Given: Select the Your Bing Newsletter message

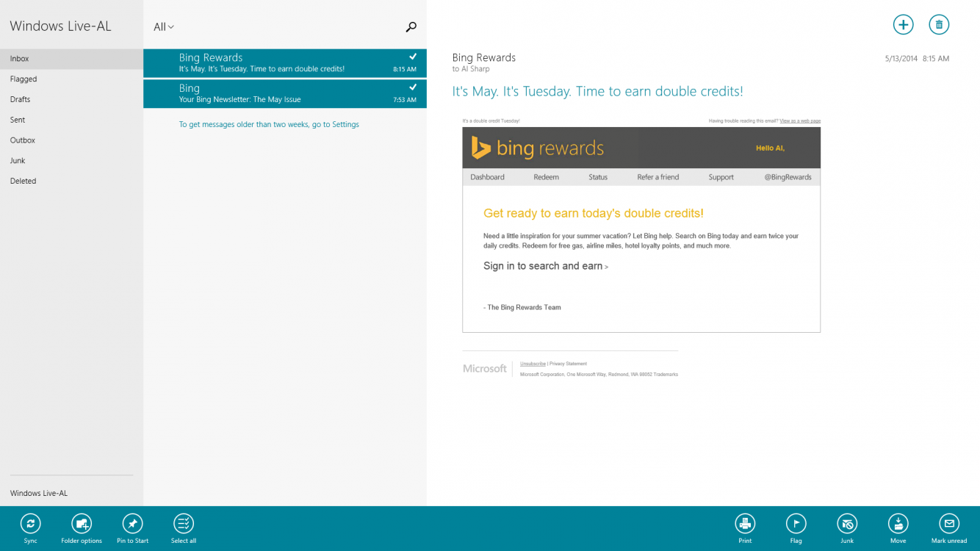Looking at the screenshot, I should coord(285,93).
